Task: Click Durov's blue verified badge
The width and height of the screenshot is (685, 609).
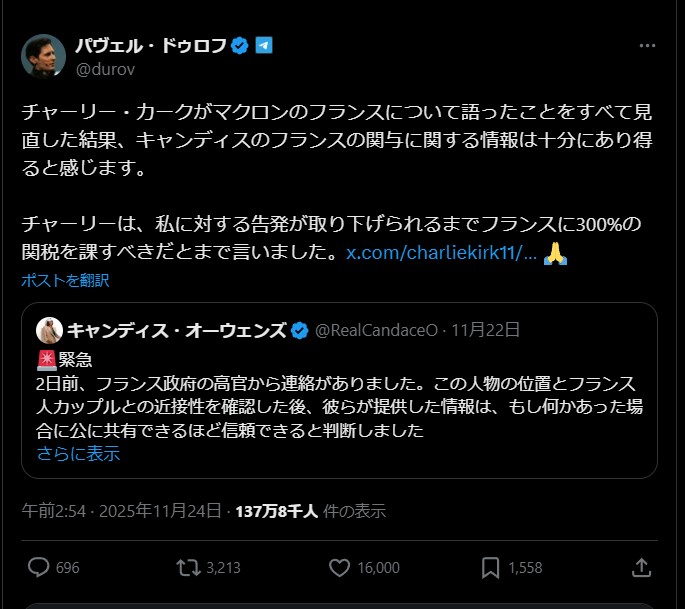Action: pyautogui.click(x=240, y=46)
